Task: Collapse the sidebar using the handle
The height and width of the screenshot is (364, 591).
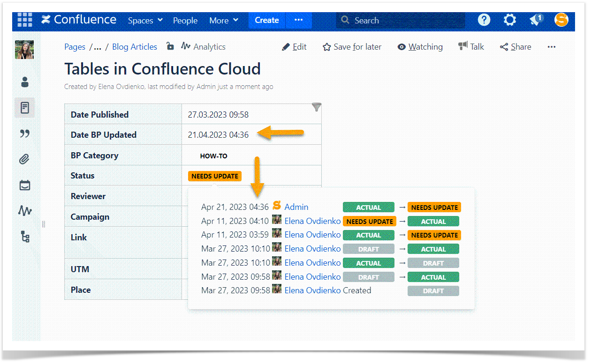Action: point(44,224)
